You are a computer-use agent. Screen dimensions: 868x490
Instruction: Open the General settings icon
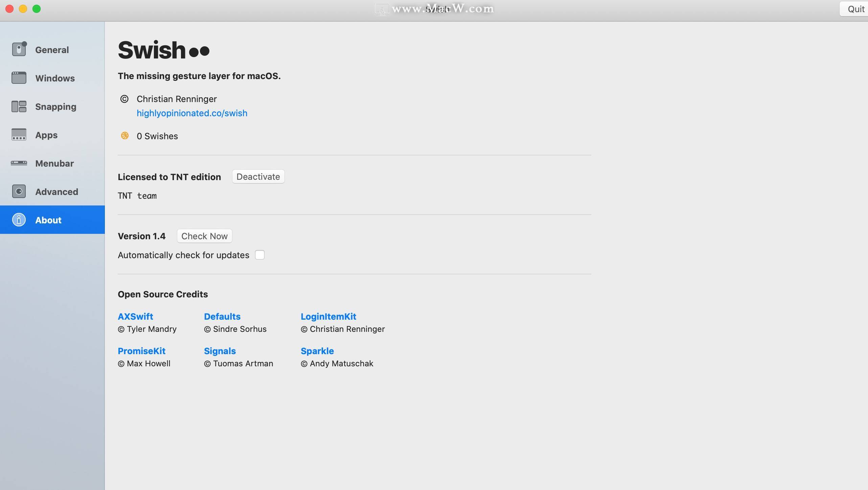pos(19,49)
